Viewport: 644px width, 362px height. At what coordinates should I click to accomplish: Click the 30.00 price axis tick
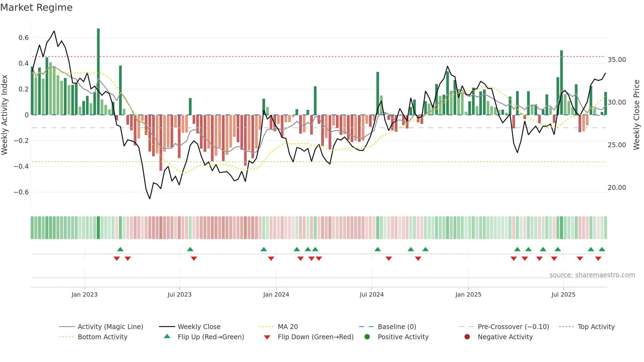pyautogui.click(x=617, y=102)
